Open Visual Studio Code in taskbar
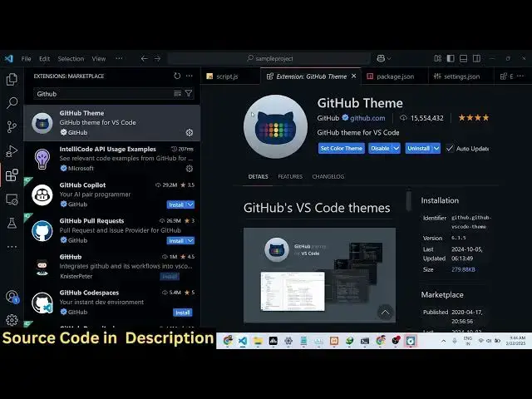Viewport: 532px width, 399px height. tap(242, 341)
